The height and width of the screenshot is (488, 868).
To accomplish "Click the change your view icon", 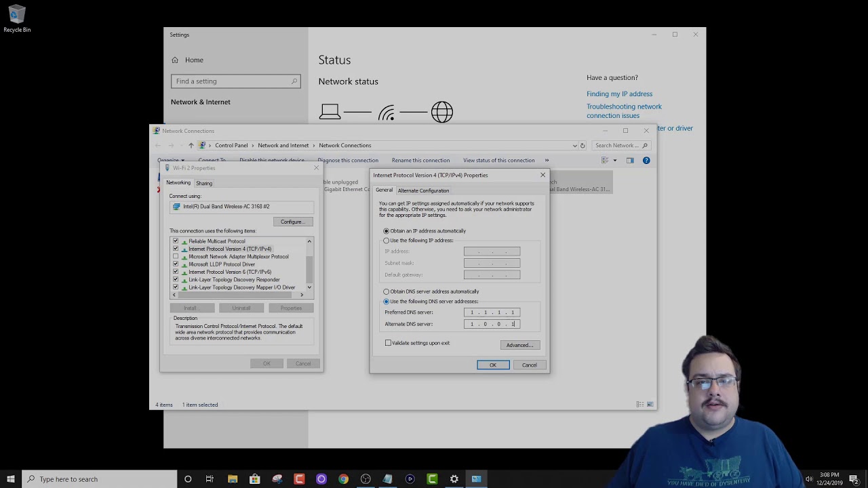I will click(x=605, y=161).
